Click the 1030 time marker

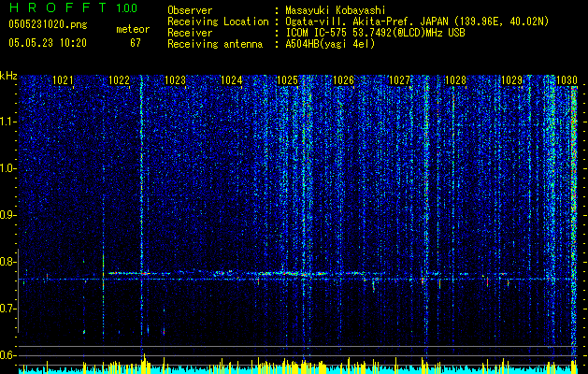coord(567,80)
